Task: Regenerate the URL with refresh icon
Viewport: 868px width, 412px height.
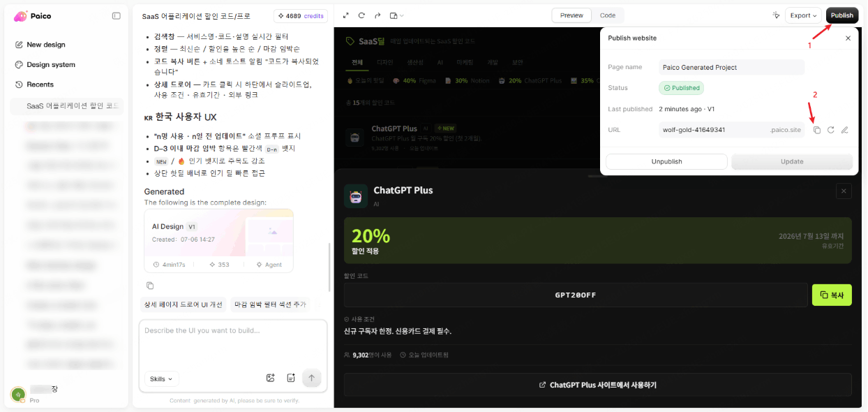Action: pyautogui.click(x=831, y=130)
